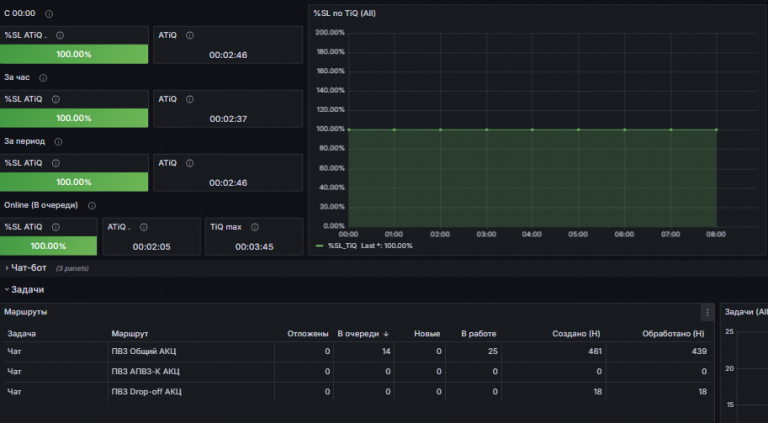Sort table by Маршрут column header
This screenshot has width=768, height=423.
(x=130, y=334)
